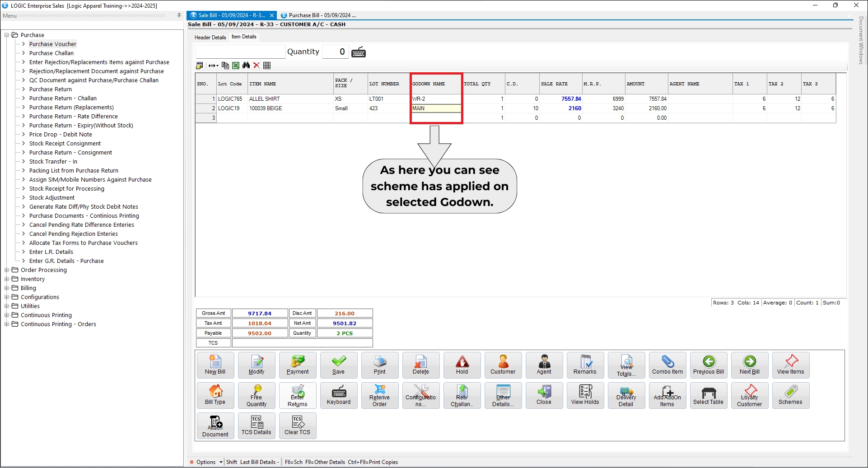Open the Options dropdown in the status bar
This screenshot has width=868, height=468.
[x=221, y=462]
